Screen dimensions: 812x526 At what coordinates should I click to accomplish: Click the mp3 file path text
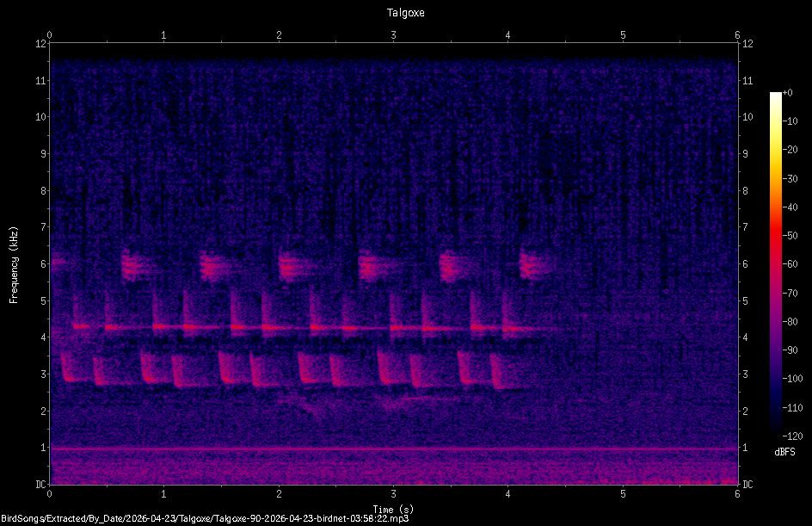[205, 518]
